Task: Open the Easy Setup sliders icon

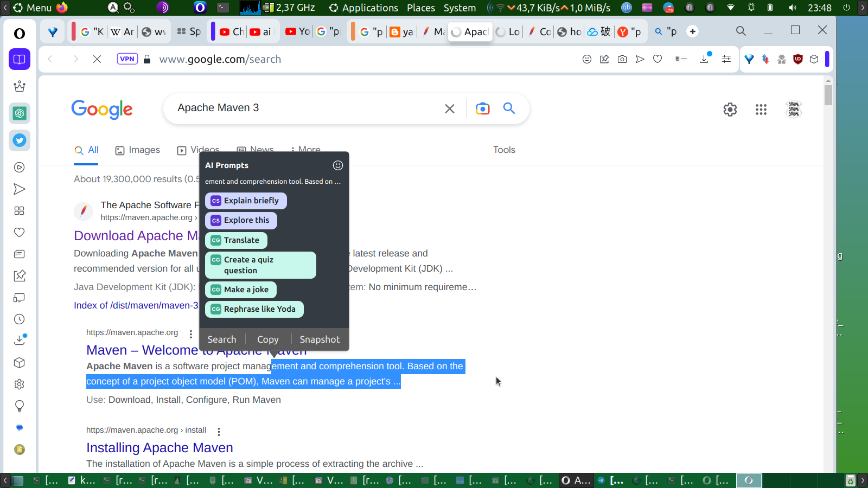Action: pyautogui.click(x=726, y=59)
